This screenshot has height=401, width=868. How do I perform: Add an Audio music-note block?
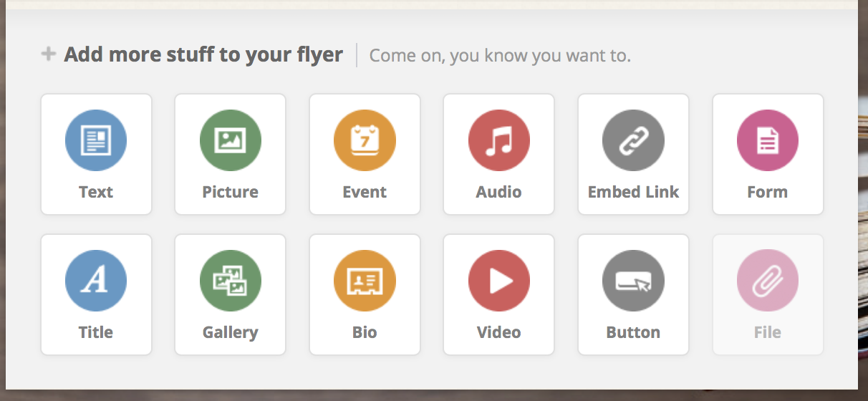tap(498, 154)
